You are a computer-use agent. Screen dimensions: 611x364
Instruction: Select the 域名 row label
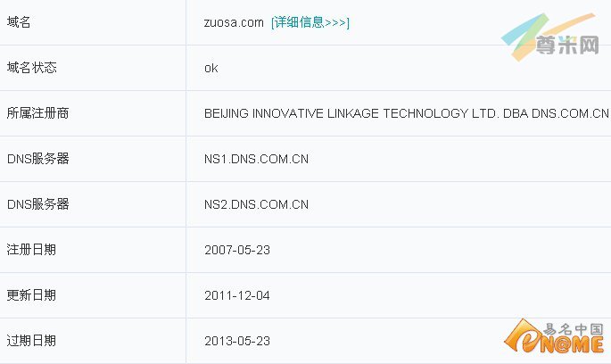pyautogui.click(x=19, y=21)
